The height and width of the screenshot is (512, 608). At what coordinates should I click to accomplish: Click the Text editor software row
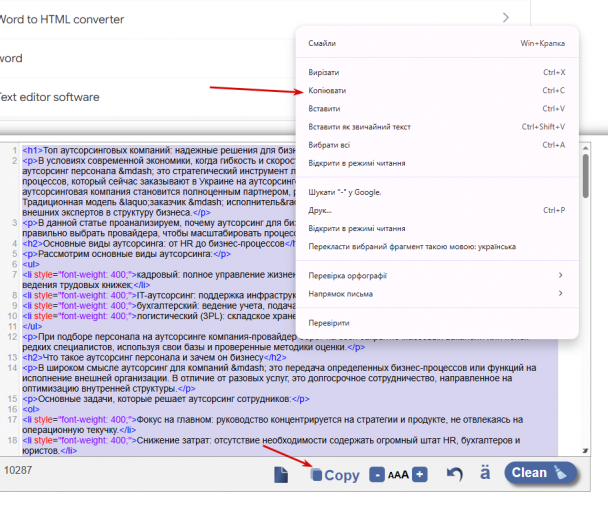147,97
